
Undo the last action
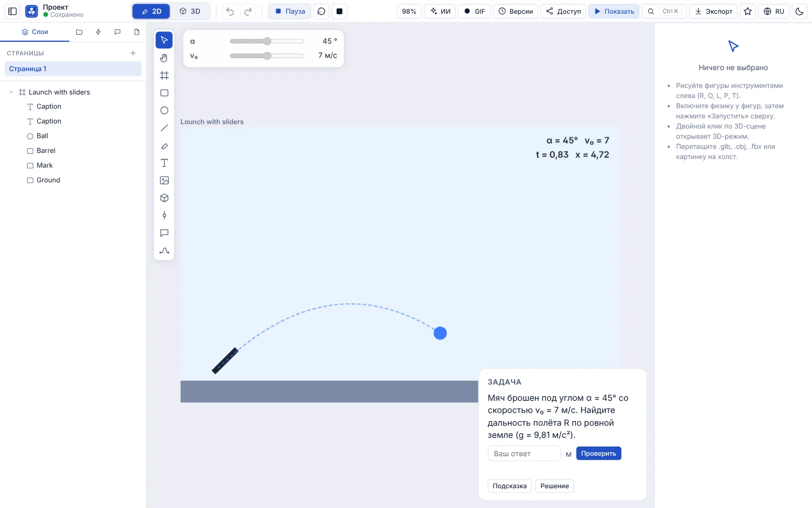click(x=230, y=11)
